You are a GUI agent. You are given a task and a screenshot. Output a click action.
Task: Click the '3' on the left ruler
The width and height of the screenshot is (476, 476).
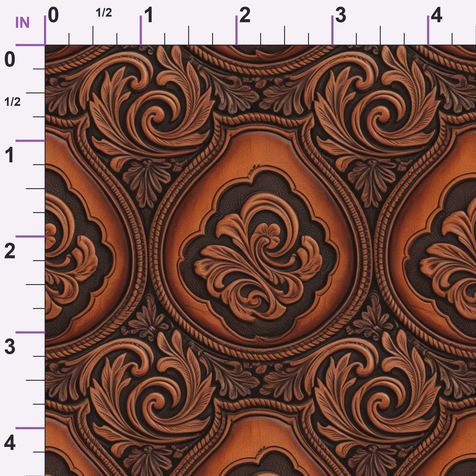click(10, 347)
